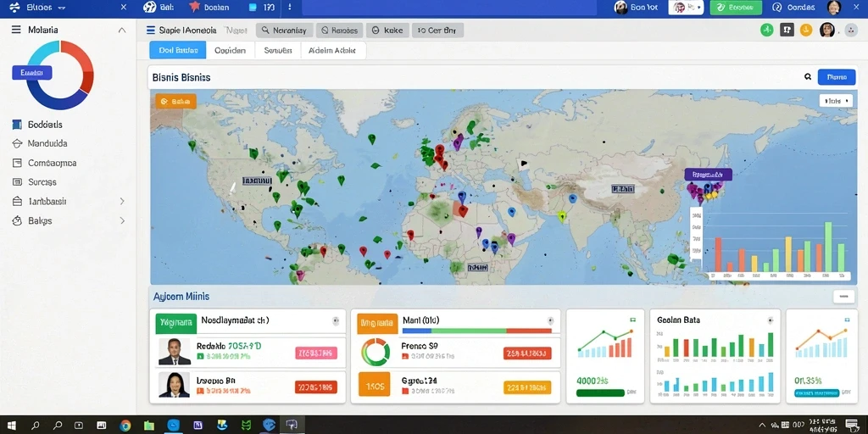Screen dimensions: 868x434
Task: Click the dark square icon in right toolbar
Action: [787, 30]
